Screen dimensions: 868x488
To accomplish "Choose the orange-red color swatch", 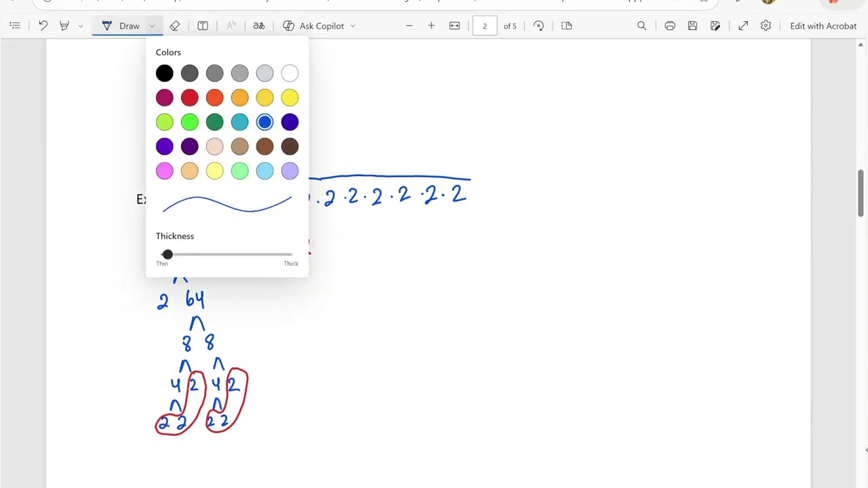I will tap(214, 98).
